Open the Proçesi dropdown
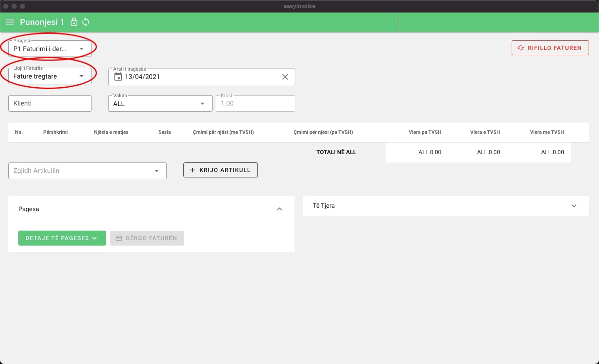Viewport: 599px width, 364px height. 82,48
